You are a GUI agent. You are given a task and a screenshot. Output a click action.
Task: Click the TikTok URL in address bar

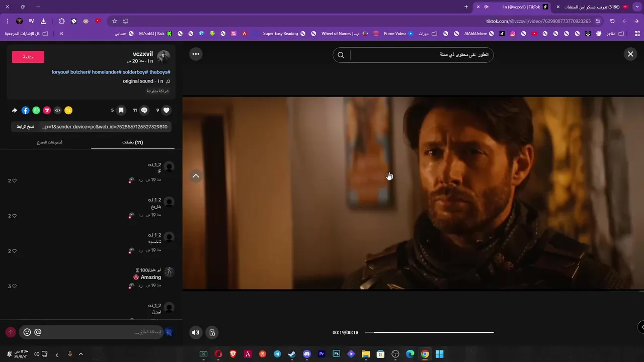pos(538,21)
